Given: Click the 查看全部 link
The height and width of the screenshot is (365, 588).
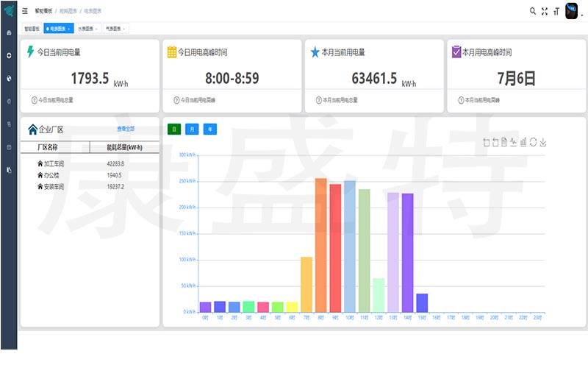Looking at the screenshot, I should point(126,129).
